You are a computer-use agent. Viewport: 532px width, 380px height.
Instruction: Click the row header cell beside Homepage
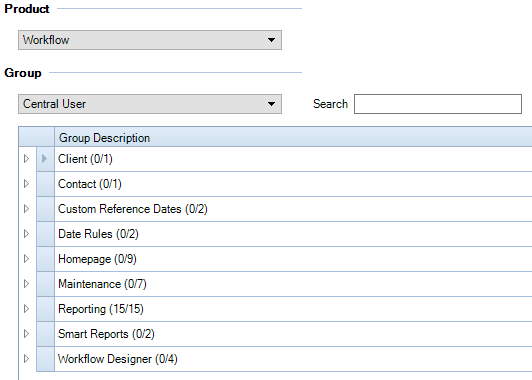[x=45, y=259]
